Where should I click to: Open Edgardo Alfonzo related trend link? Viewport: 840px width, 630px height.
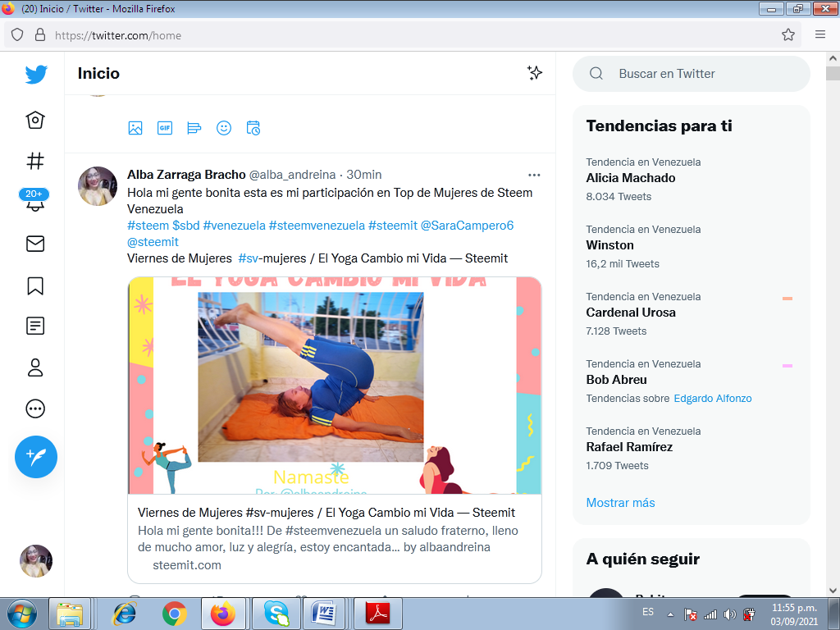713,399
